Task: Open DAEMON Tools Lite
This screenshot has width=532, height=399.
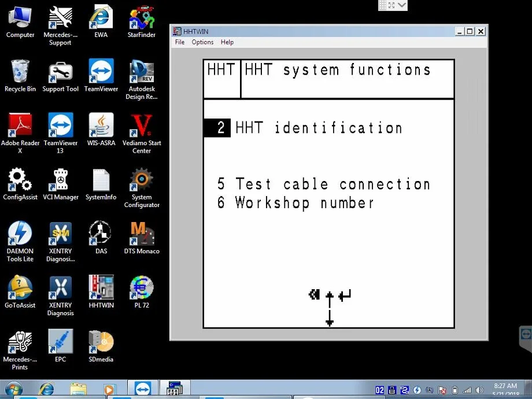Action: 20,242
